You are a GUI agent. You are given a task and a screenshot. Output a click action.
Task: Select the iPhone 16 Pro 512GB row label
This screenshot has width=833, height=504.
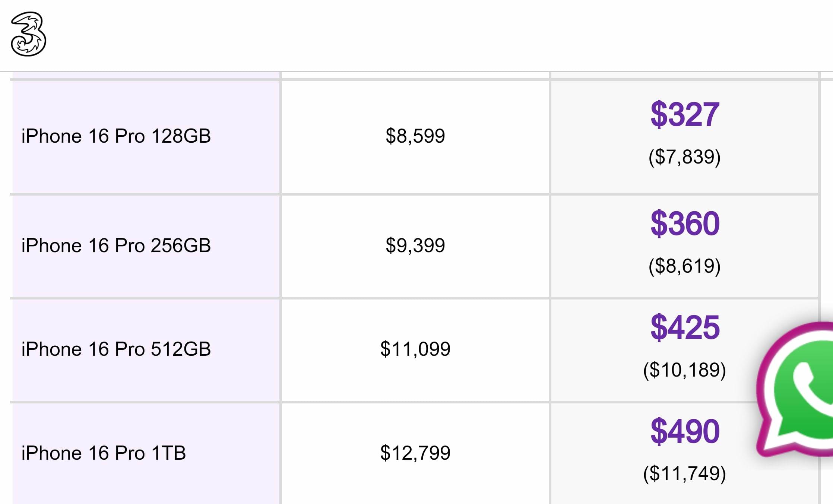coord(116,349)
